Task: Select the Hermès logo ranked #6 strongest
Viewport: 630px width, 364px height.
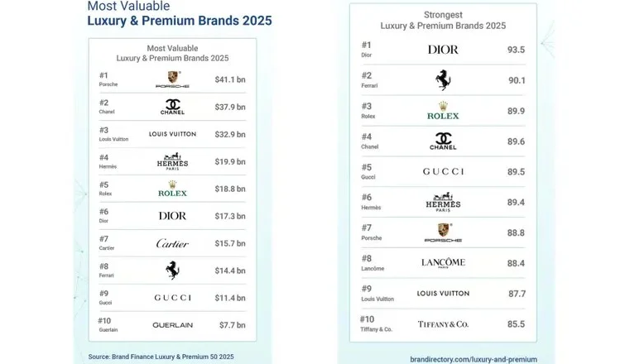Action: [443, 202]
